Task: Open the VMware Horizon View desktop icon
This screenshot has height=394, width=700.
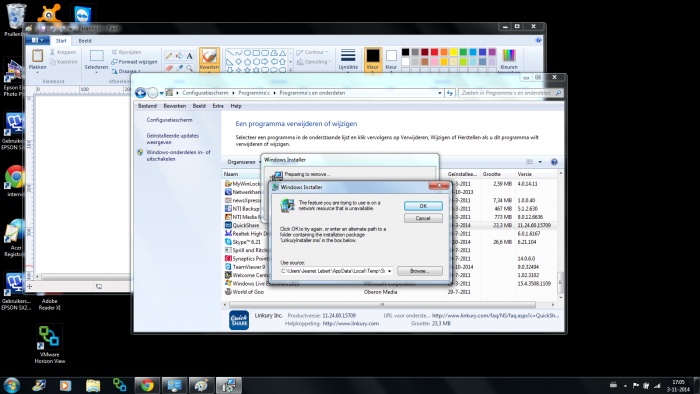Action: 50,344
